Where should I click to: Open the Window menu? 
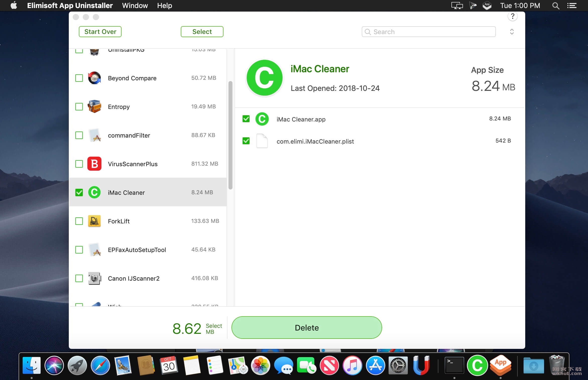[x=135, y=6]
